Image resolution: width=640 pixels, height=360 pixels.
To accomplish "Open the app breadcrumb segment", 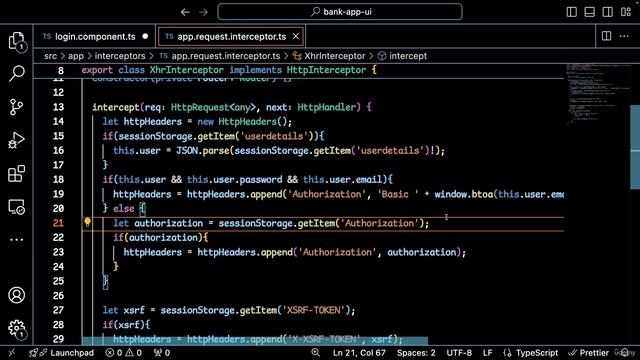I will coord(76,56).
